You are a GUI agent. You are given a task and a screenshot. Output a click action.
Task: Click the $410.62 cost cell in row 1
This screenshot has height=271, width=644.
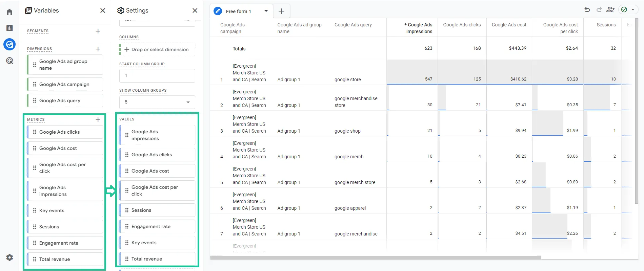[518, 79]
